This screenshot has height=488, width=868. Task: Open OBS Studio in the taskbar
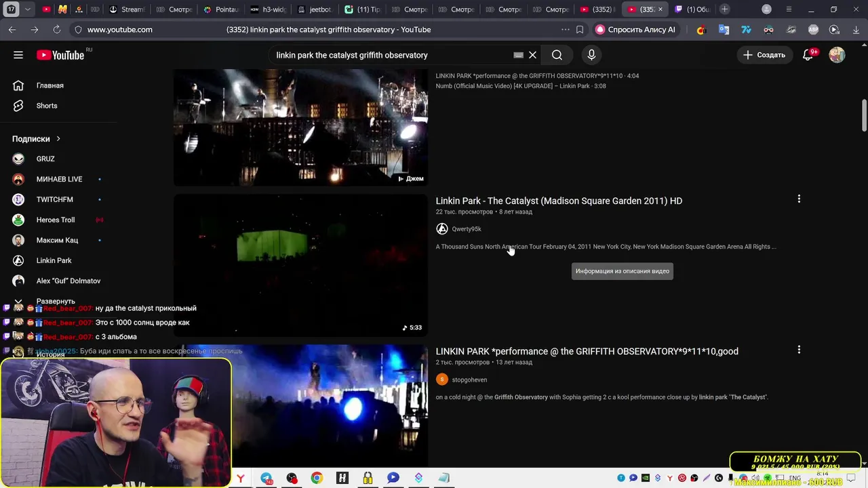(x=292, y=479)
